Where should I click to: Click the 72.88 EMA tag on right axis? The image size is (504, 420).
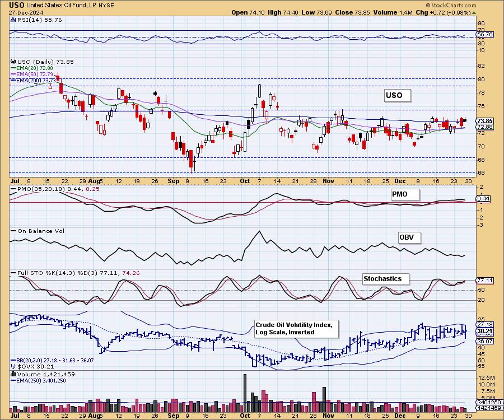[x=484, y=127]
